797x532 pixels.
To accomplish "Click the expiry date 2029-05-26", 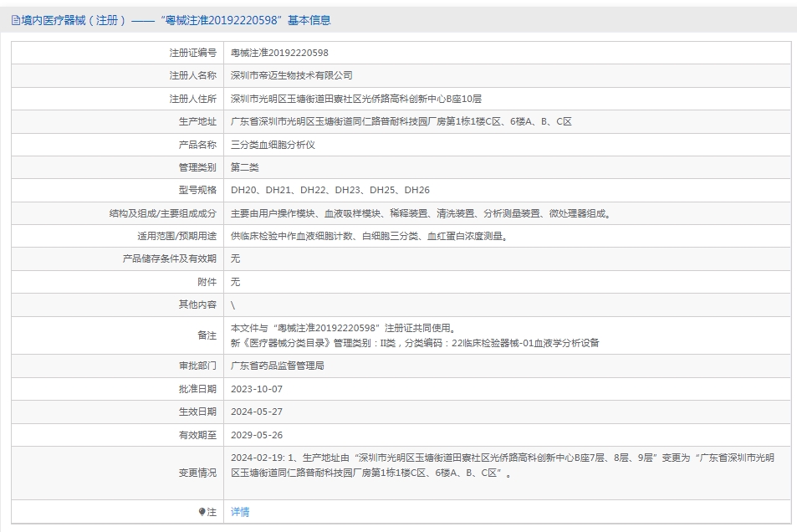I will tap(257, 435).
